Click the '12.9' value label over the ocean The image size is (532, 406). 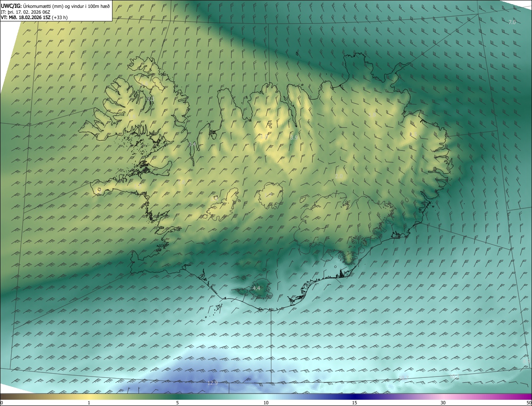click(x=212, y=383)
